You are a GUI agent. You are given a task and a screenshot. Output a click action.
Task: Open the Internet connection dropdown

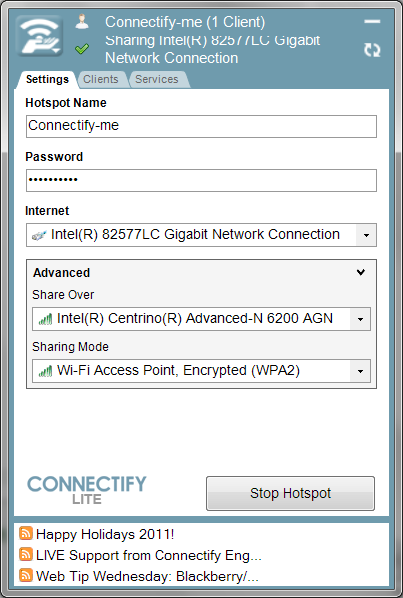(366, 235)
